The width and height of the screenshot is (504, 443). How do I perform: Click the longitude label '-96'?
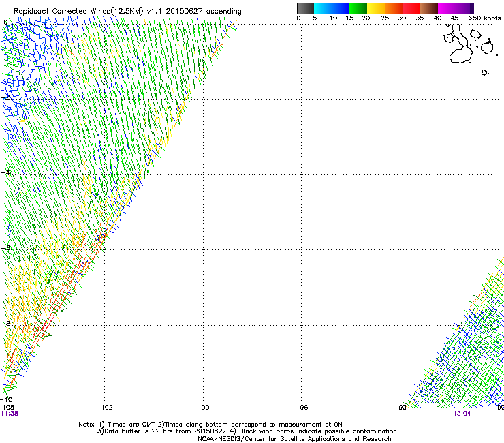click(302, 408)
